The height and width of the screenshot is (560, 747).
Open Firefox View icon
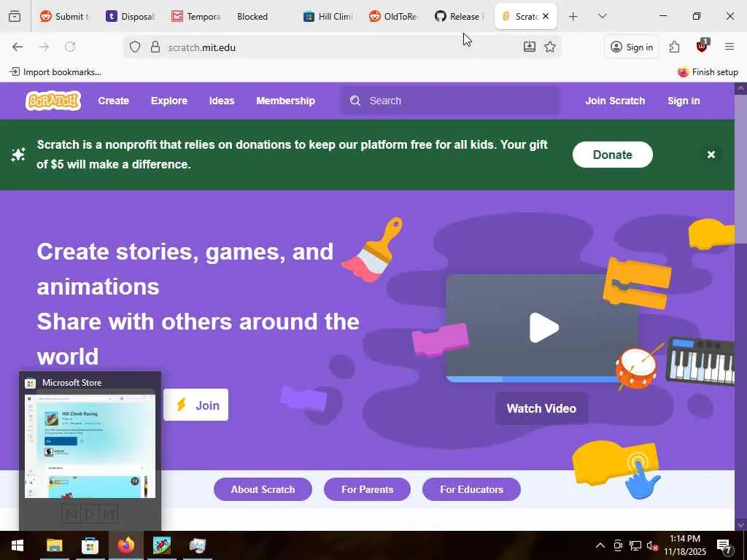click(x=15, y=16)
